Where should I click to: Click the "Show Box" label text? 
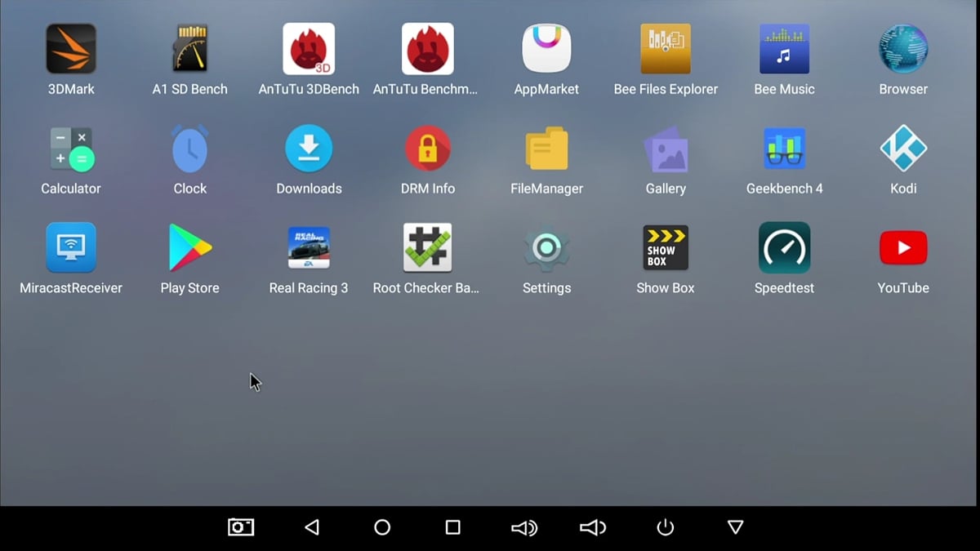[x=666, y=288]
